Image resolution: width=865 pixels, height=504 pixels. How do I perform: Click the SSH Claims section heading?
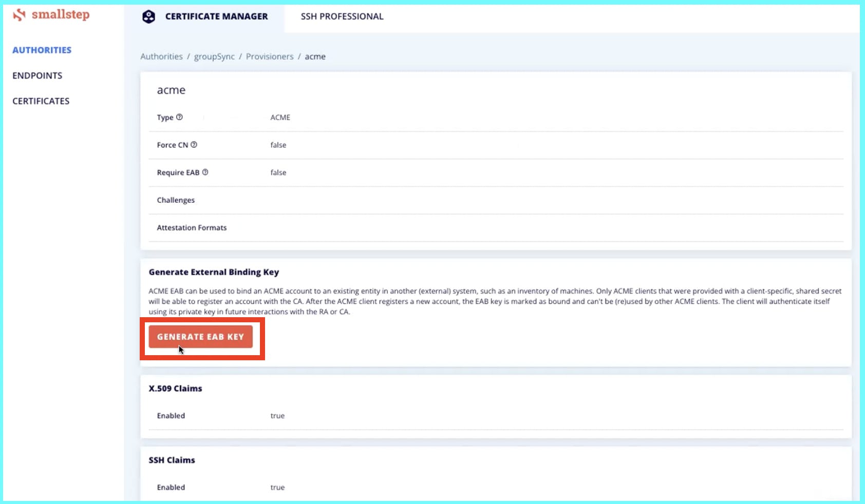[x=172, y=460]
